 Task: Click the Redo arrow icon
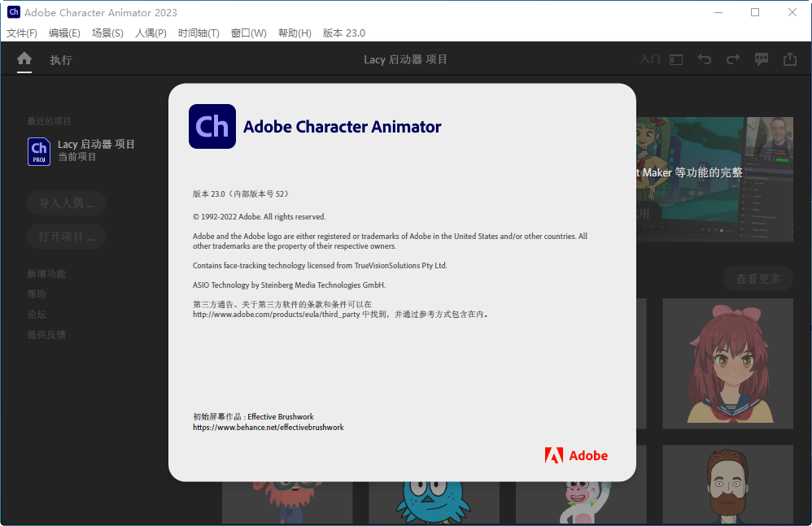click(733, 59)
